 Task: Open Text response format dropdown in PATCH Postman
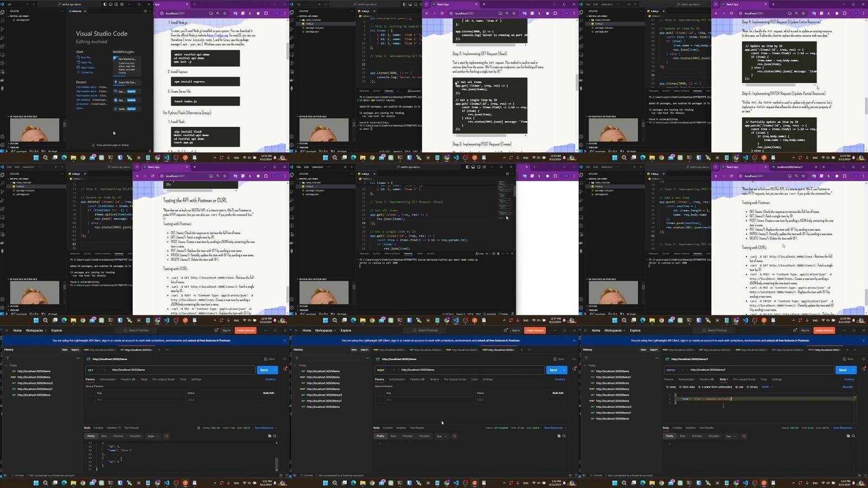click(x=730, y=436)
